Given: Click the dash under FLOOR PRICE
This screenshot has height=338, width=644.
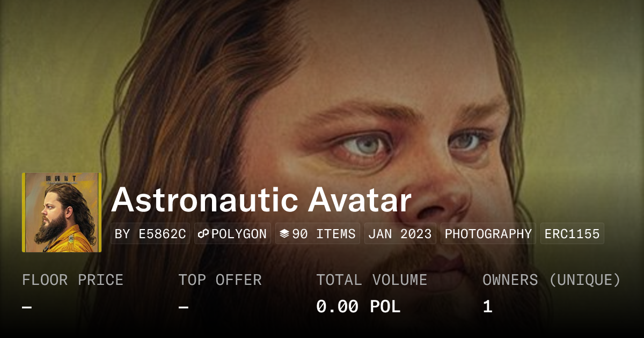Looking at the screenshot, I should [27, 307].
